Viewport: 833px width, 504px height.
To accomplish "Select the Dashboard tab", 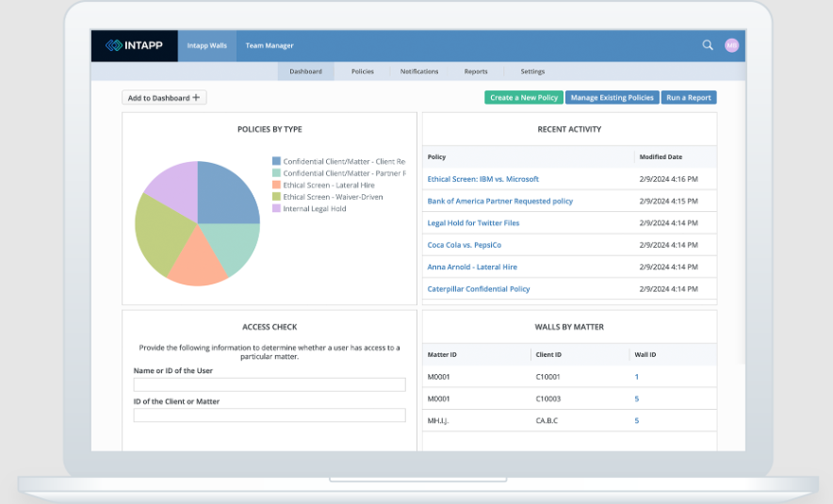I will [x=305, y=72].
